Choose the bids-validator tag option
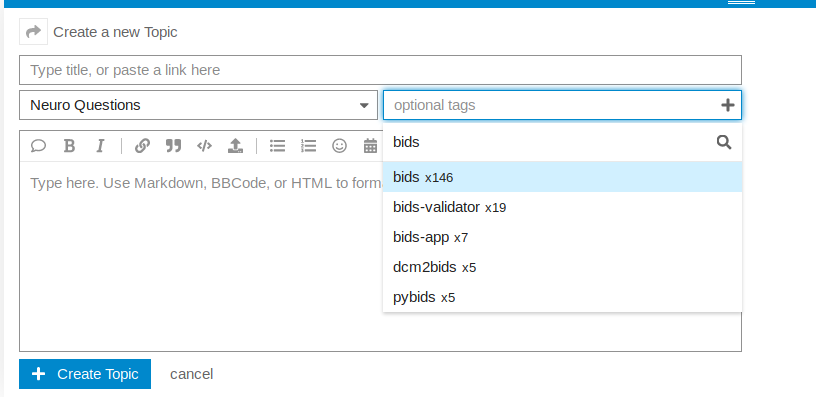Screen dimensions: 816x398 tap(563, 207)
